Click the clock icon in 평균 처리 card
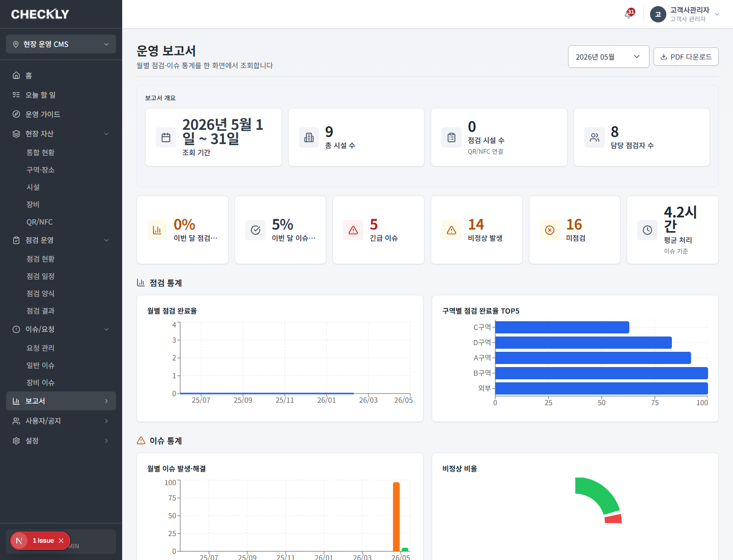The width and height of the screenshot is (733, 560). point(647,230)
